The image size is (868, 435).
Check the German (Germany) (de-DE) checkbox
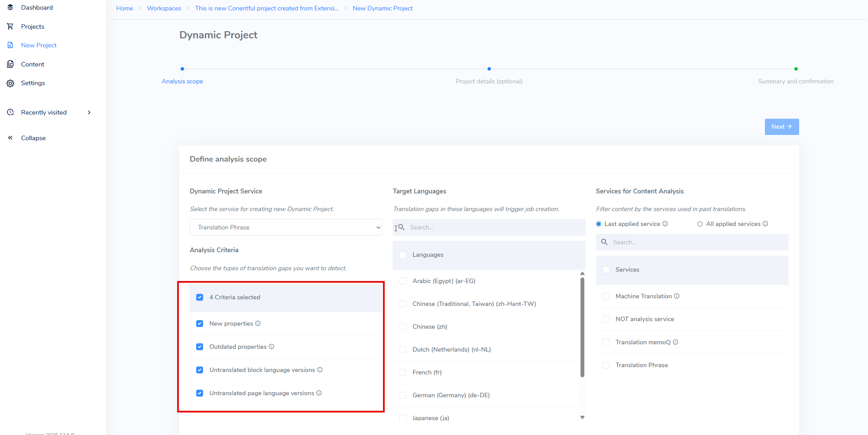tap(403, 395)
